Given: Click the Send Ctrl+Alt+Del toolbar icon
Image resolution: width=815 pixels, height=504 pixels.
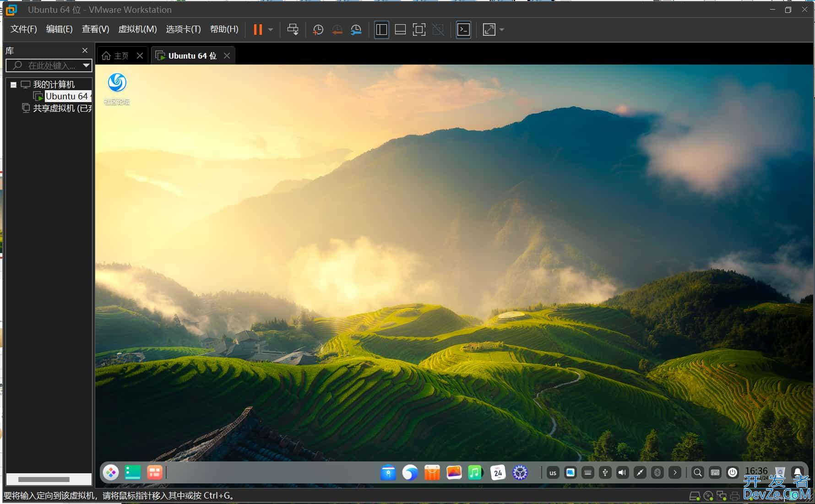Looking at the screenshot, I should 293,30.
